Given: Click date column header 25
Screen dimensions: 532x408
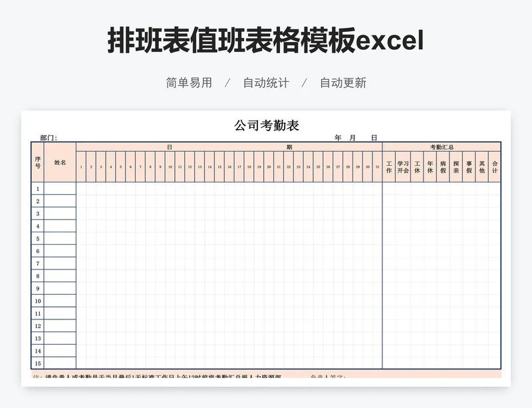Looking at the screenshot, I should click(x=319, y=167).
